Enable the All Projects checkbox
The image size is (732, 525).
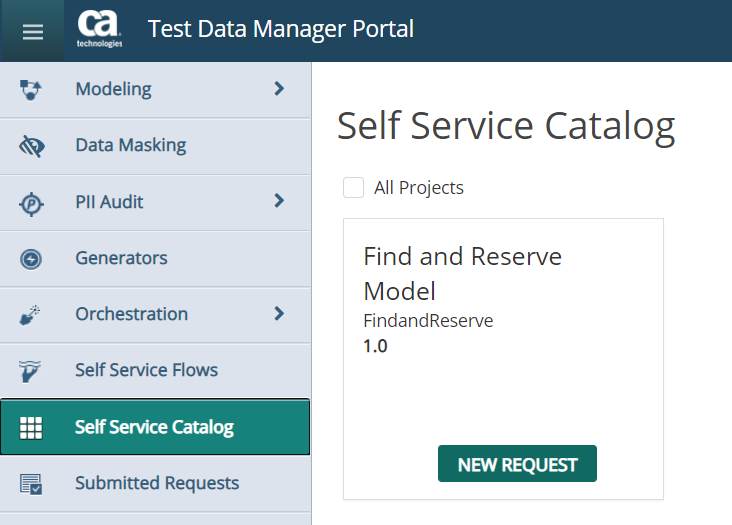[353, 188]
